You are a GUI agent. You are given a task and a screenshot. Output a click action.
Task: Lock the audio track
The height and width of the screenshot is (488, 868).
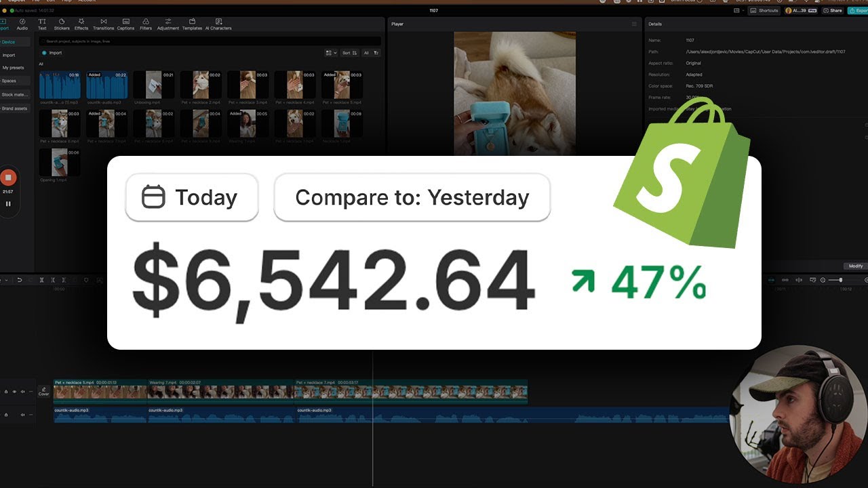6,414
